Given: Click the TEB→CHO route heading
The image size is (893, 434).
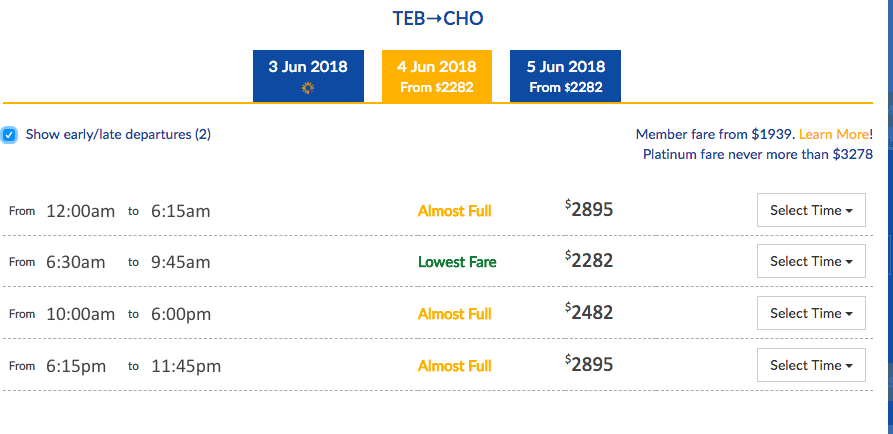Looking at the screenshot, I should 440,19.
